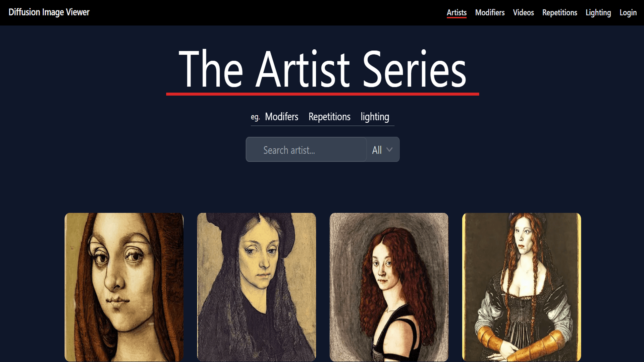Select the Modifers example link
Image resolution: width=644 pixels, height=362 pixels.
[281, 117]
